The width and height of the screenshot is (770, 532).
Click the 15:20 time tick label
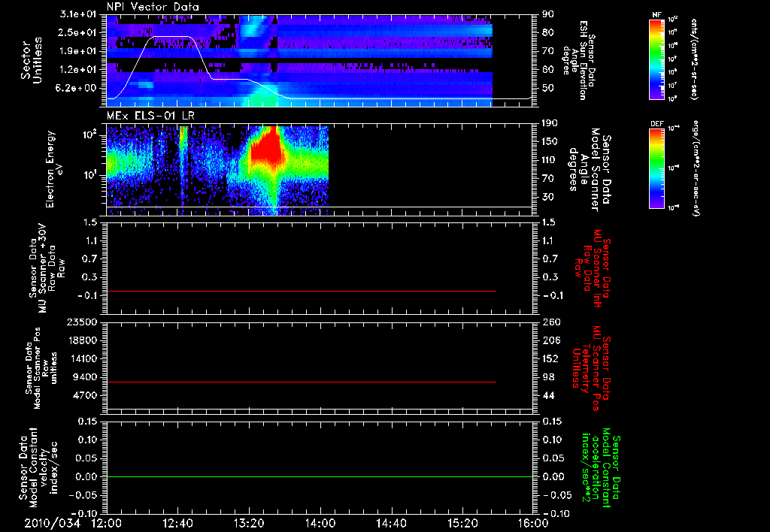point(462,523)
